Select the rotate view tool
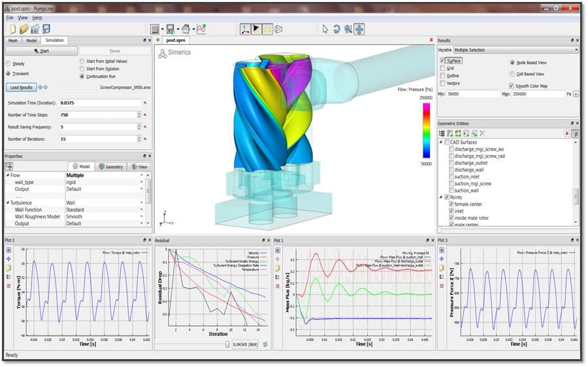Screen dimensions: 588x367 (336, 29)
